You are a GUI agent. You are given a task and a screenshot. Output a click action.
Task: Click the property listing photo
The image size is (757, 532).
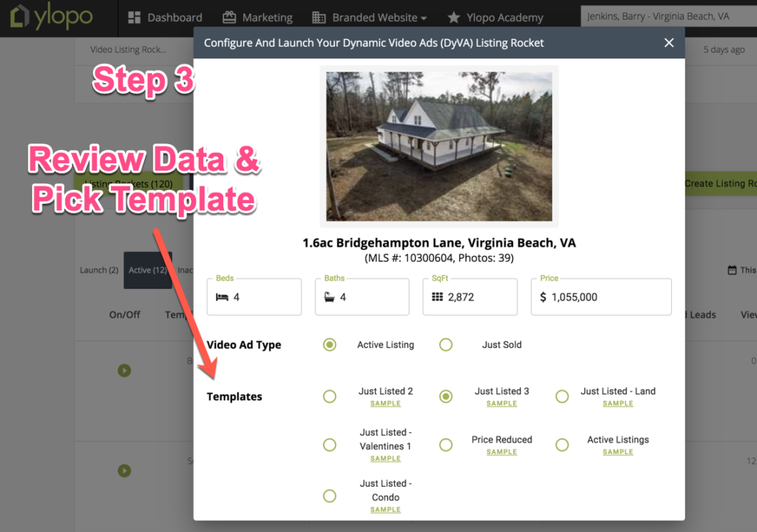pyautogui.click(x=438, y=146)
